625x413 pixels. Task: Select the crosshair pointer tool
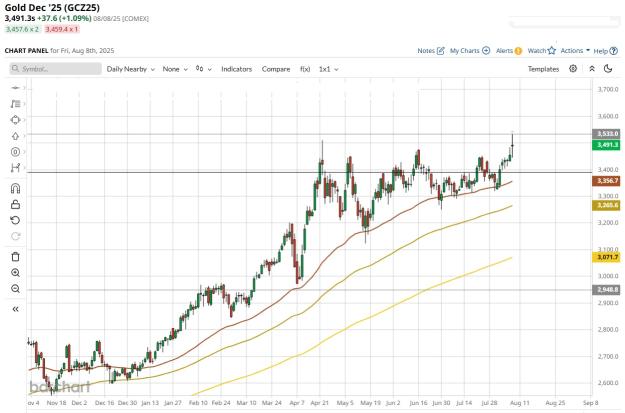pos(15,88)
